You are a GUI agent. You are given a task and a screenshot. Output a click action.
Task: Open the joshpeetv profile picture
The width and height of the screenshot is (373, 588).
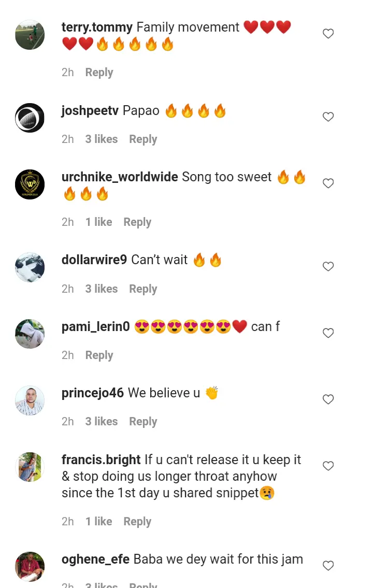tap(30, 118)
